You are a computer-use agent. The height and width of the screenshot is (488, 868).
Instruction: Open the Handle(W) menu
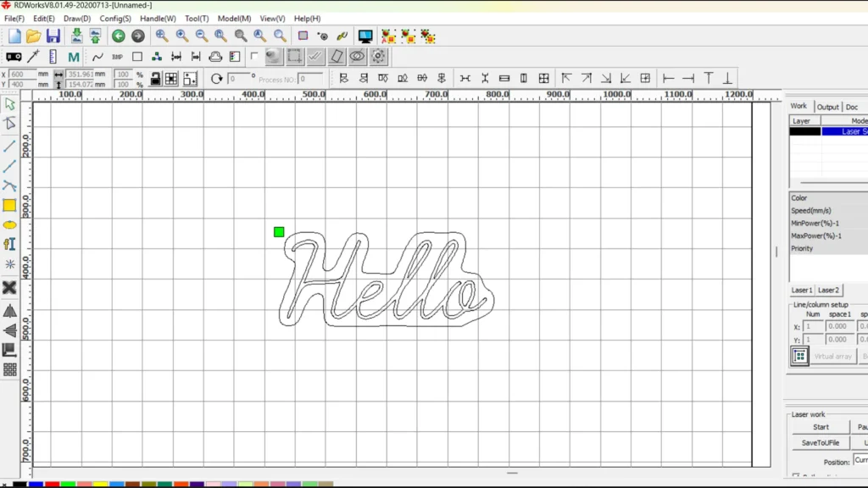coord(158,19)
